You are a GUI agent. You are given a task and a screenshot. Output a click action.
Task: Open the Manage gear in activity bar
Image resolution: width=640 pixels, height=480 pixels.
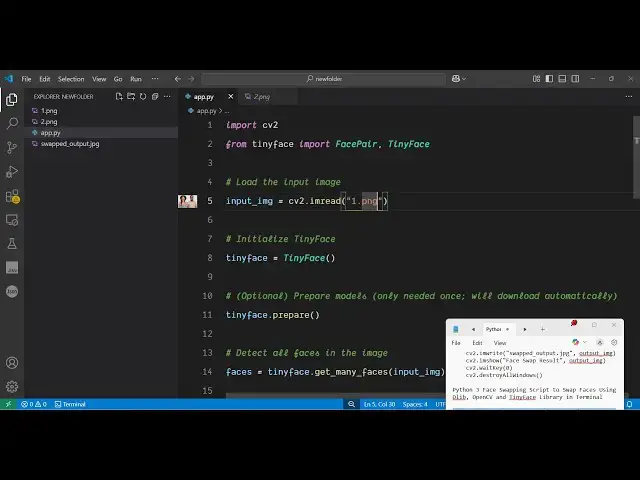click(12, 386)
